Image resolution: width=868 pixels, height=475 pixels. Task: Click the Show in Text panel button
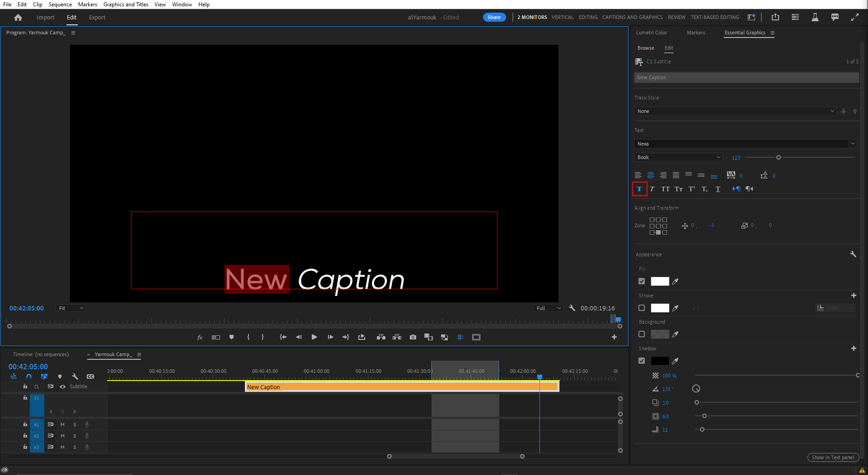[x=833, y=457]
